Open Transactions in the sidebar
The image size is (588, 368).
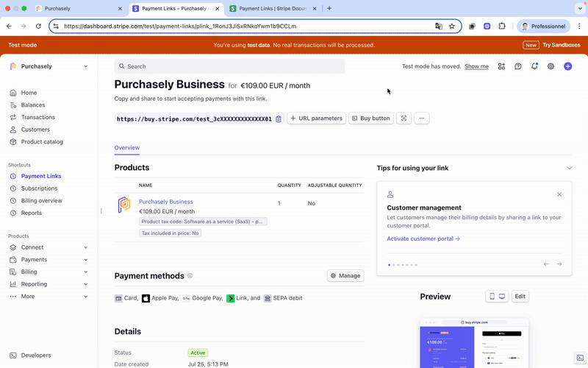coord(38,117)
